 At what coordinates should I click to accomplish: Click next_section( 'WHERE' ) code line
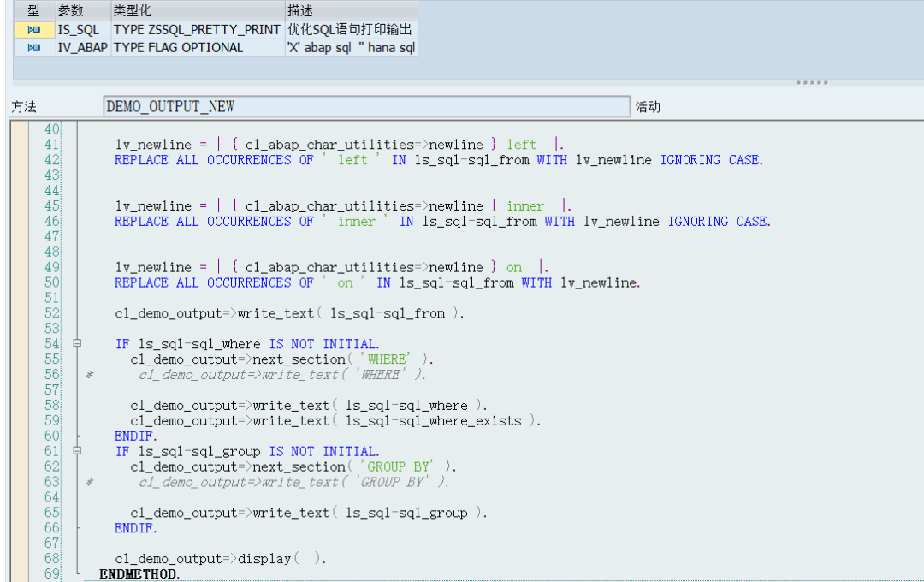tap(281, 359)
